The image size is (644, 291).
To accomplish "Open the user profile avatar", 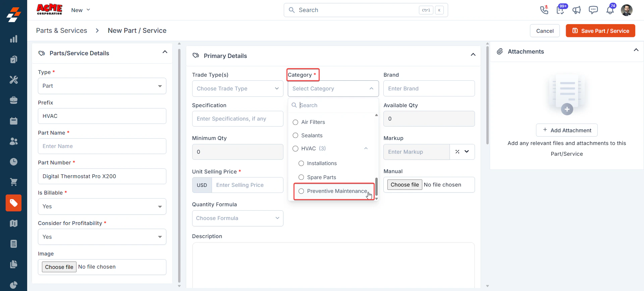I will (627, 10).
